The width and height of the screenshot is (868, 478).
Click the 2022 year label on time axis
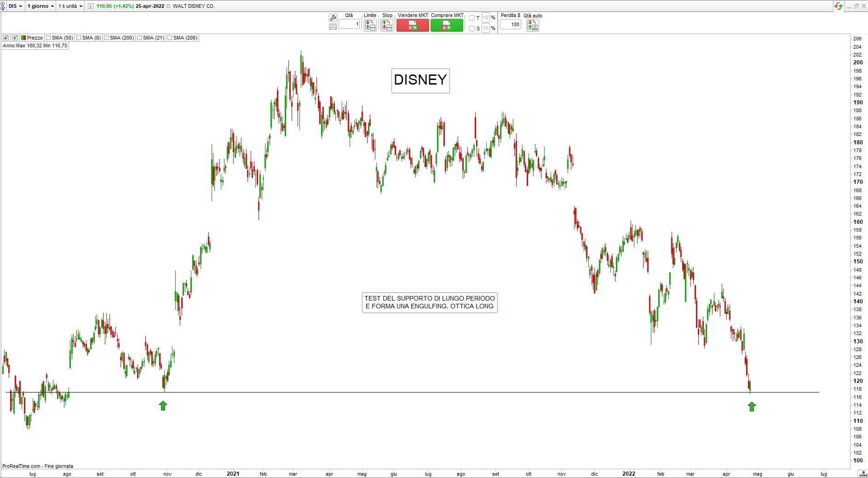coord(629,474)
